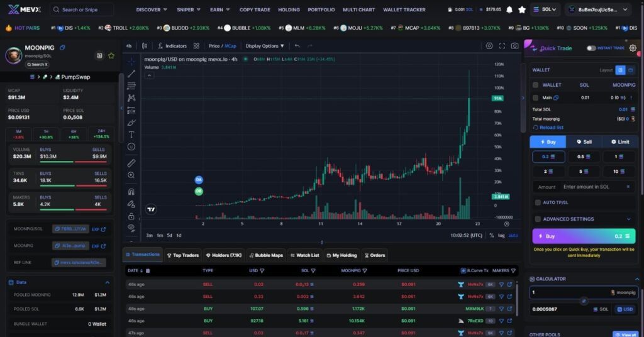Toggle auto scale on chart
Image resolution: width=644 pixels, height=337 pixels.
coord(513,236)
